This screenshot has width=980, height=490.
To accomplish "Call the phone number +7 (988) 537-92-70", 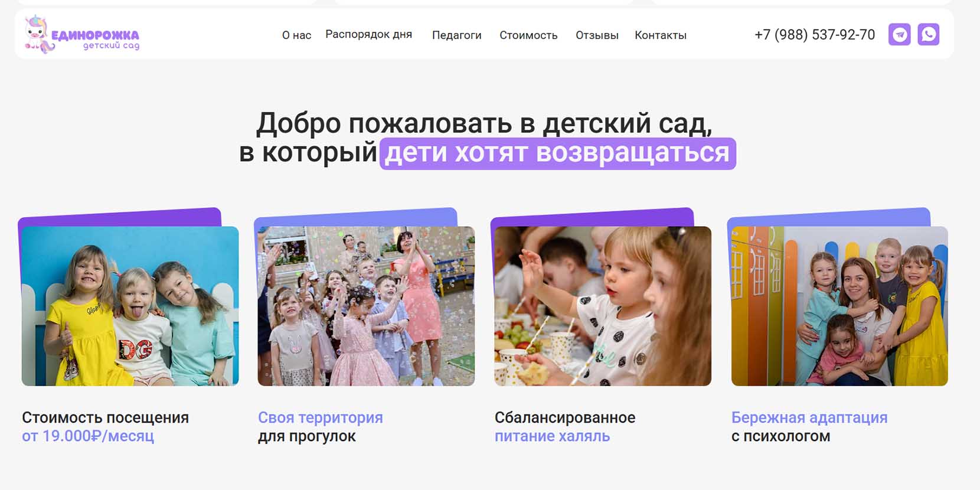I will click(x=815, y=35).
